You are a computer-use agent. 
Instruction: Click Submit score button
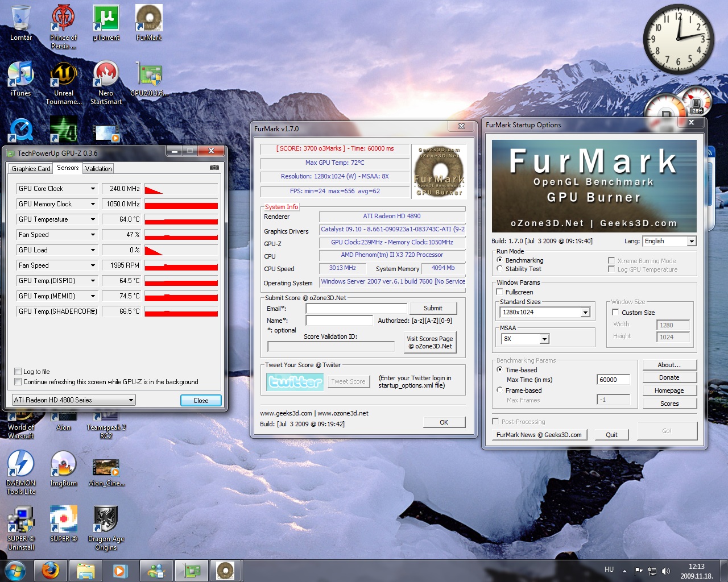pos(433,308)
